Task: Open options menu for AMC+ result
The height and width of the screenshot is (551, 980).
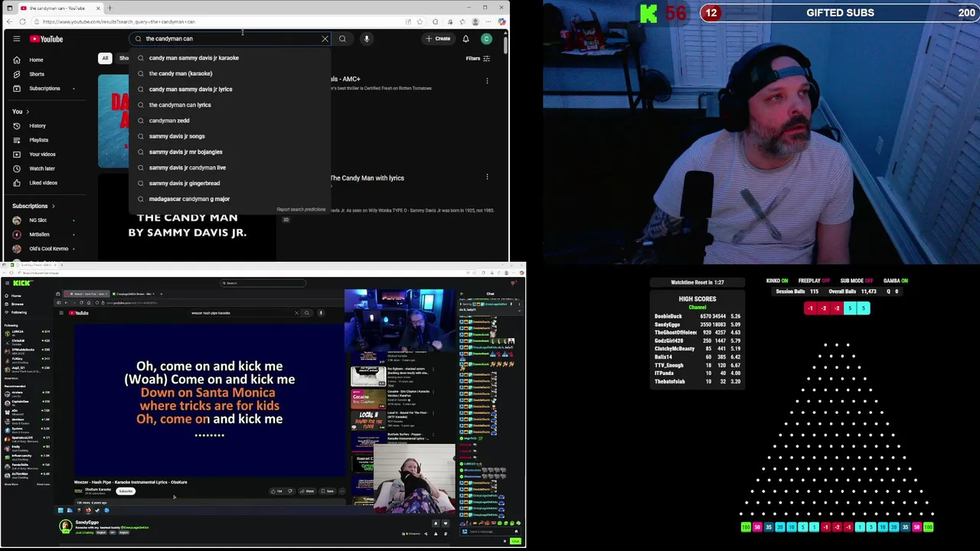Action: (x=487, y=80)
